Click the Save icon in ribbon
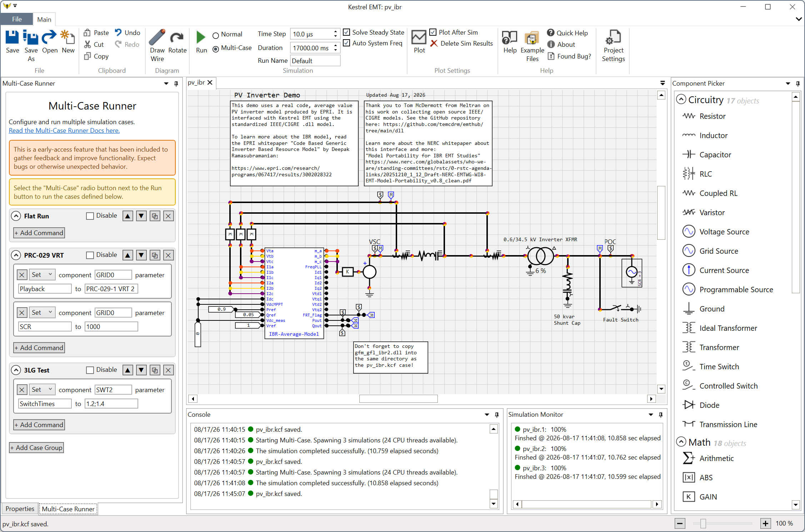This screenshot has width=805, height=532. pos(12,37)
